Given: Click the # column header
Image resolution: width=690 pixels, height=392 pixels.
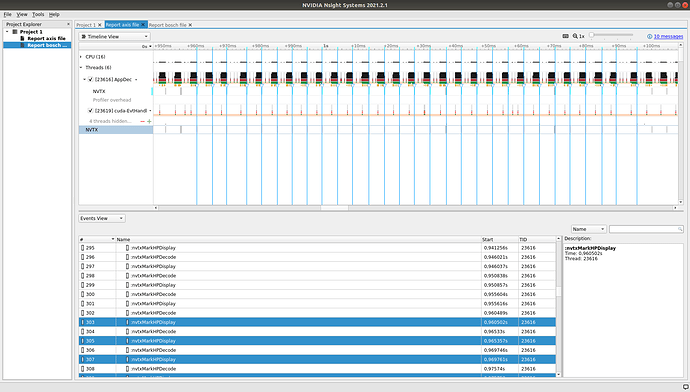Looking at the screenshot, I should 97,239.
